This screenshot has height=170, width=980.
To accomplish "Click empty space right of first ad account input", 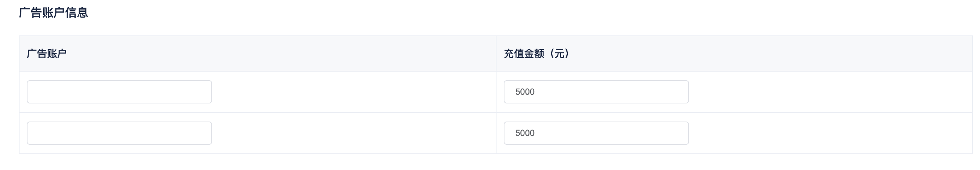I will 354,92.
